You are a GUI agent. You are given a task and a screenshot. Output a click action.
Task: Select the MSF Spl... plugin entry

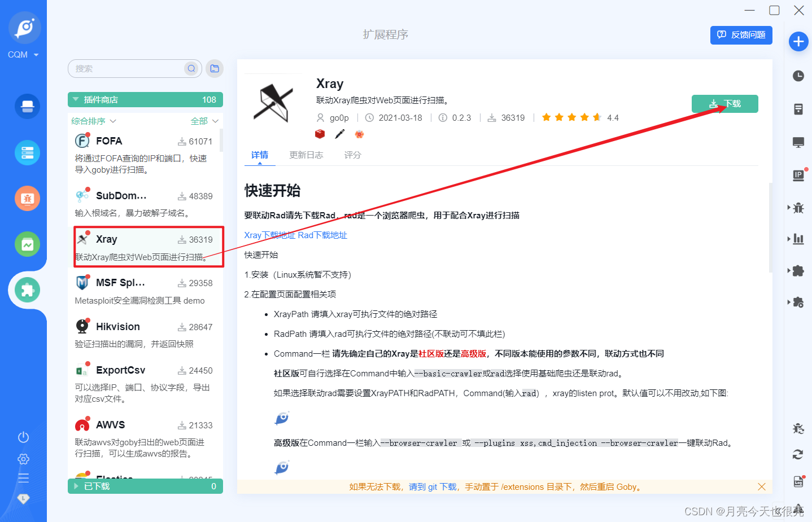tap(145, 291)
